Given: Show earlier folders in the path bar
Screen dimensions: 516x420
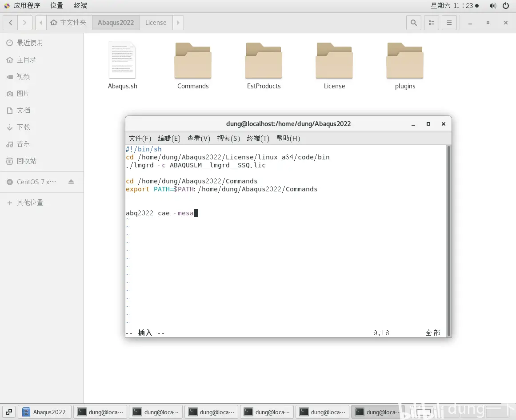Looking at the screenshot, I should click(41, 23).
